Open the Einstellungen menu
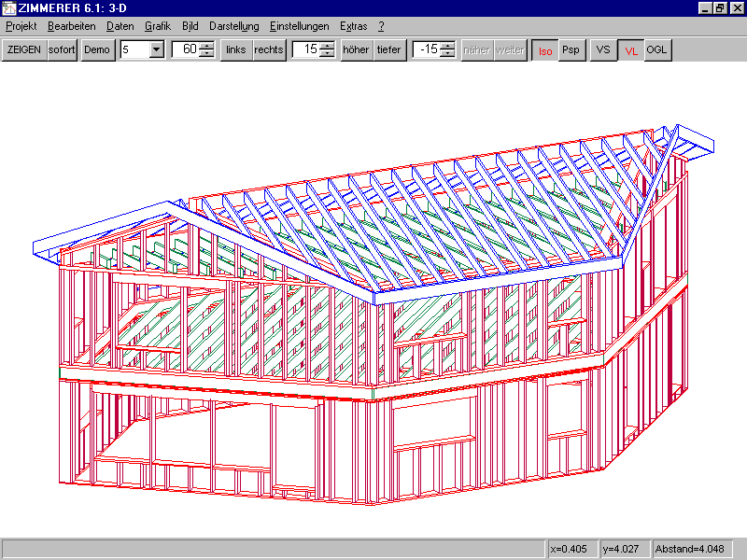The image size is (747, 560). pyautogui.click(x=299, y=26)
